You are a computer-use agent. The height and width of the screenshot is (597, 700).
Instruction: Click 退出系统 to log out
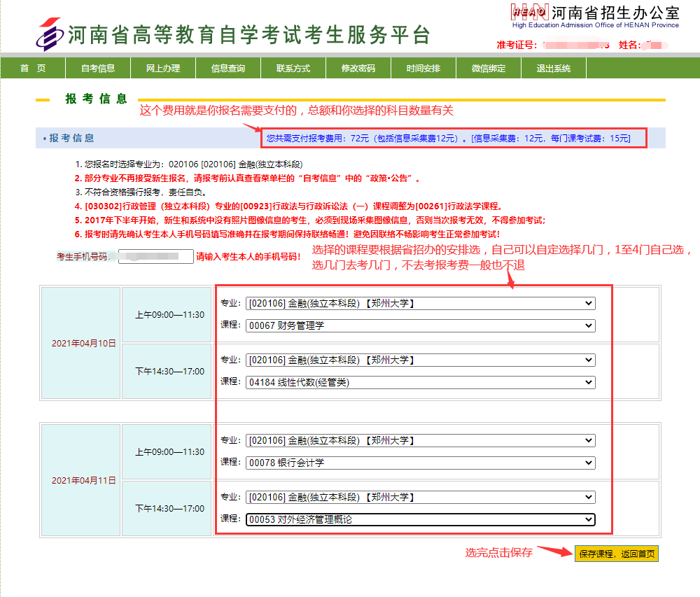554,68
